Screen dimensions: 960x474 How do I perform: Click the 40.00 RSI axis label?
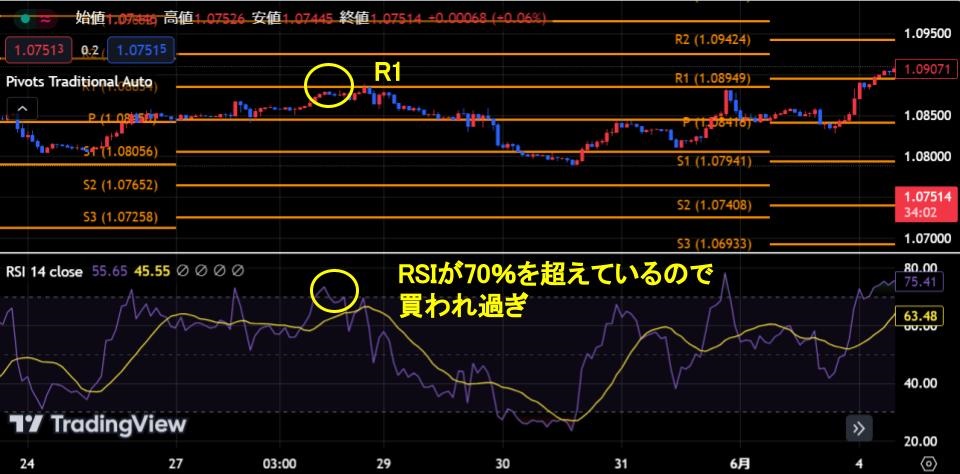[x=920, y=383]
